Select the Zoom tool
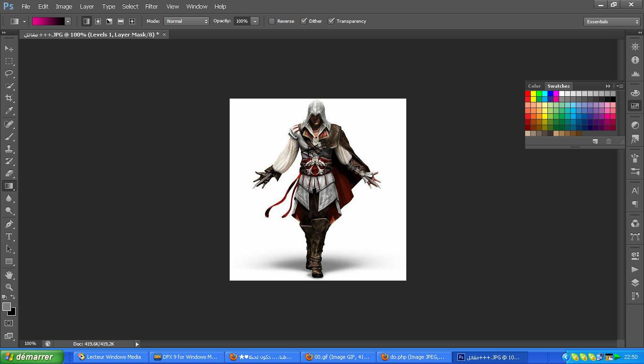The width and height of the screenshot is (644, 364). pyautogui.click(x=9, y=287)
